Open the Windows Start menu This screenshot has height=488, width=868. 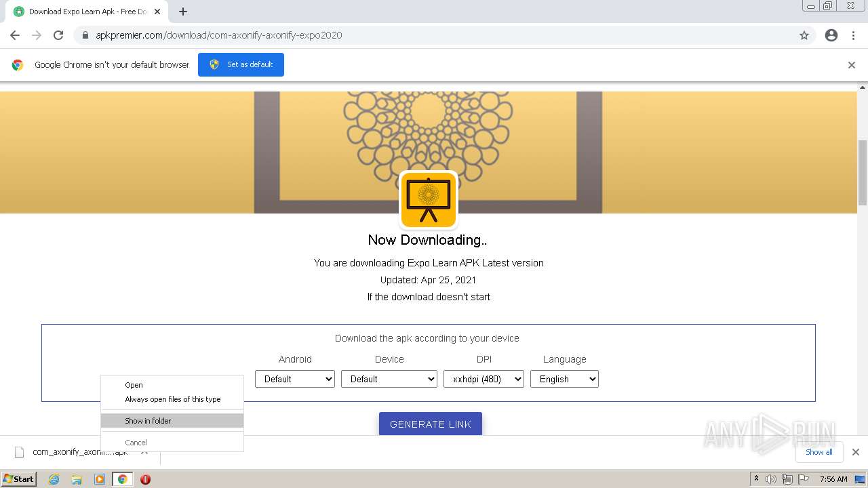pos(19,479)
